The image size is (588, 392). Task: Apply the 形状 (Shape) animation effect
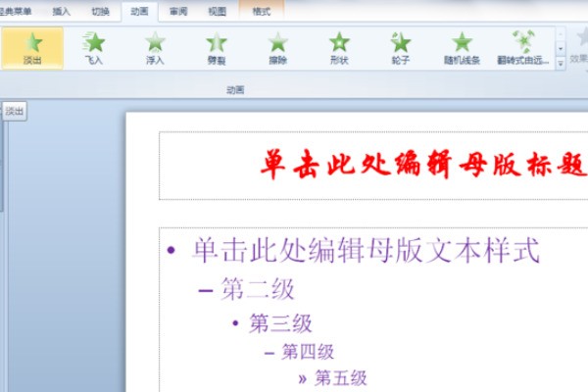tap(339, 48)
